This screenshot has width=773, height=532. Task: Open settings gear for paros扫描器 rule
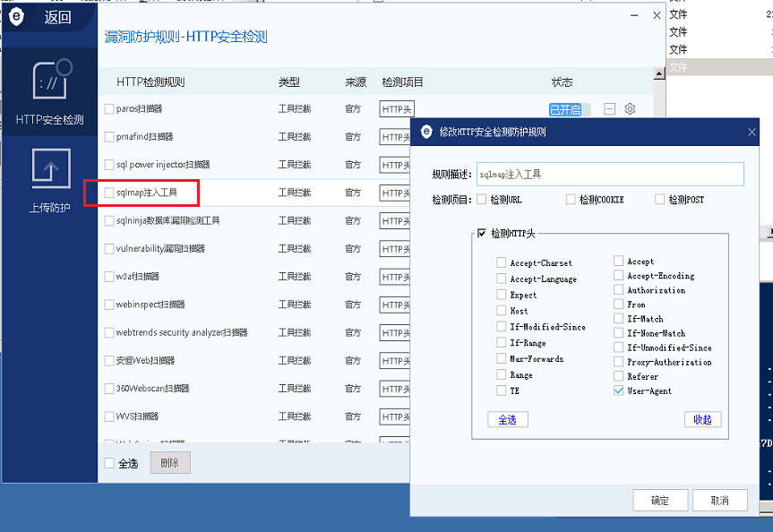pyautogui.click(x=630, y=109)
